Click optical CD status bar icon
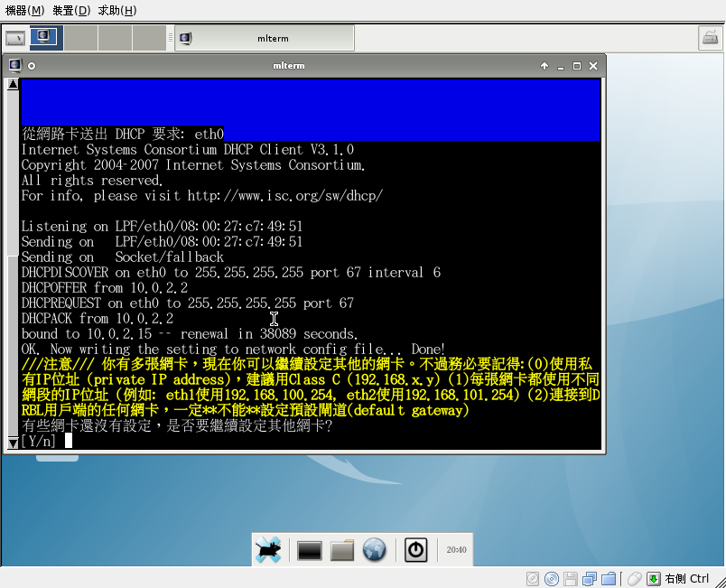726x588 pixels. pyautogui.click(x=552, y=579)
